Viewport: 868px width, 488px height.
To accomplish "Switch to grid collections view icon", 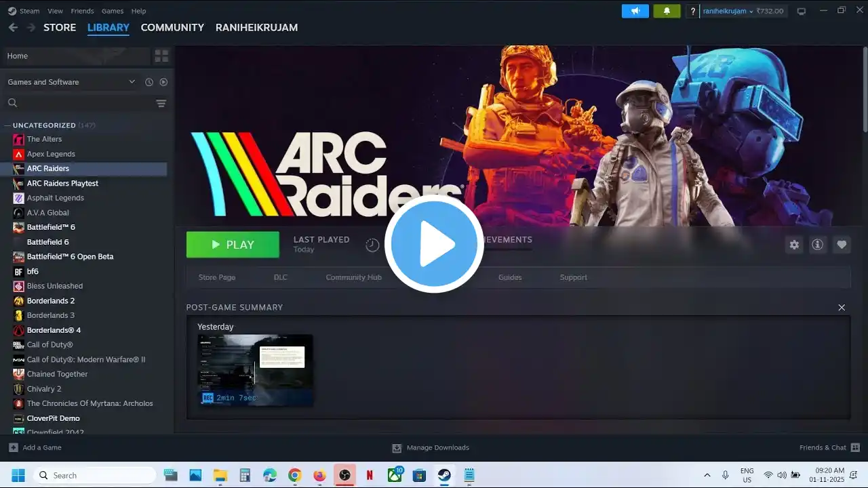I will click(x=161, y=56).
